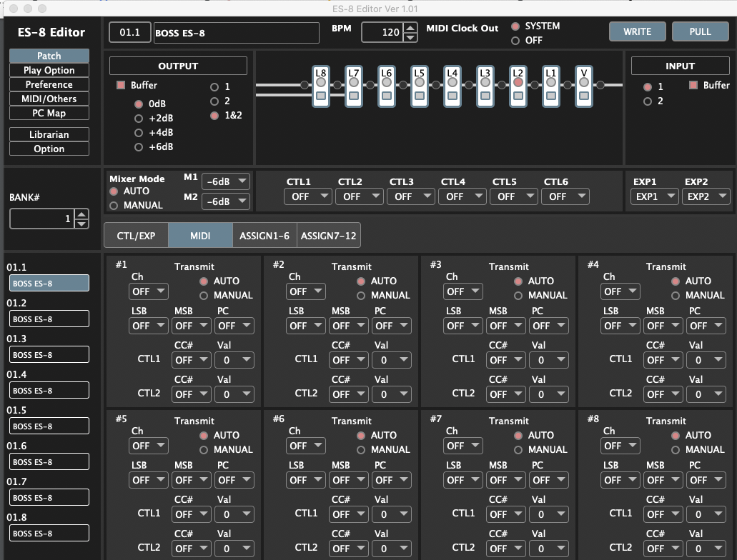
Task: Open the Option button in sidebar
Action: 49,149
